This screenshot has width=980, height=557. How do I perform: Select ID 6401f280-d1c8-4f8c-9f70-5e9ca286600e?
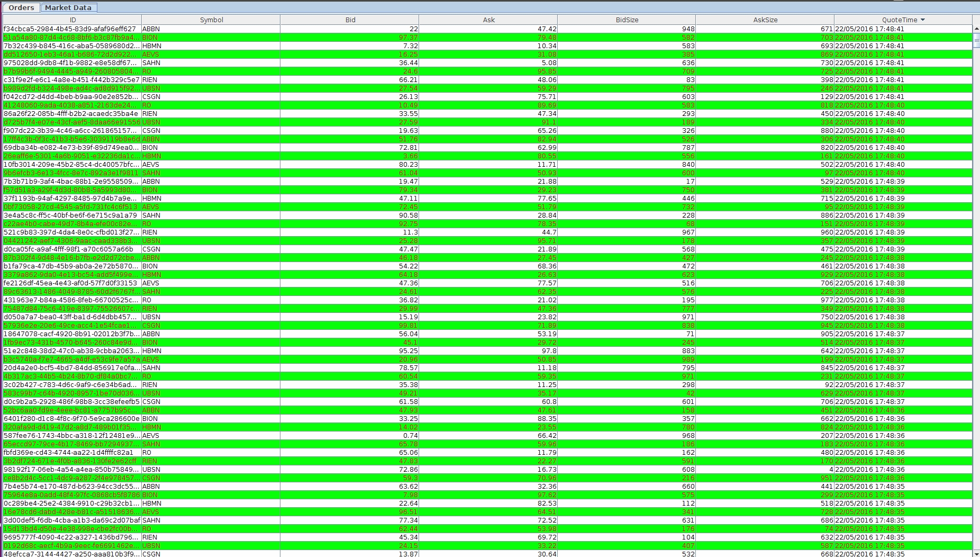coord(72,419)
